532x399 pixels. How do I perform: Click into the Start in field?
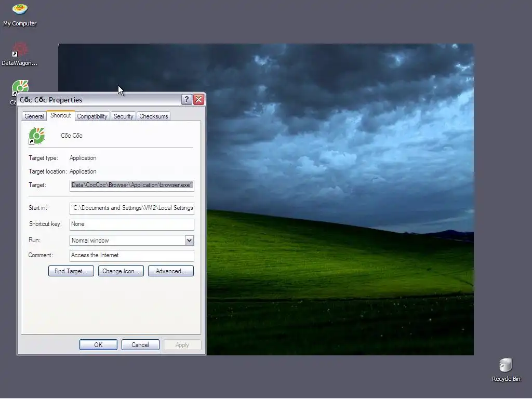coord(131,208)
